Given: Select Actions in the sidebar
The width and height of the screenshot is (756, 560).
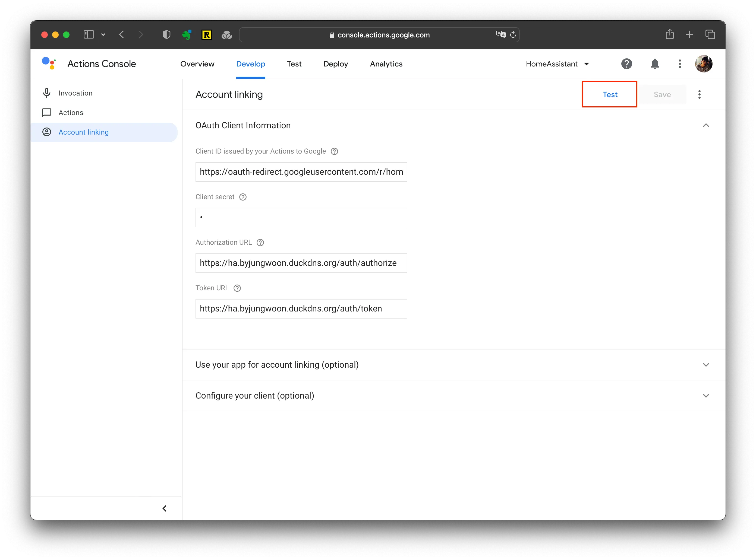Looking at the screenshot, I should point(104,113).
